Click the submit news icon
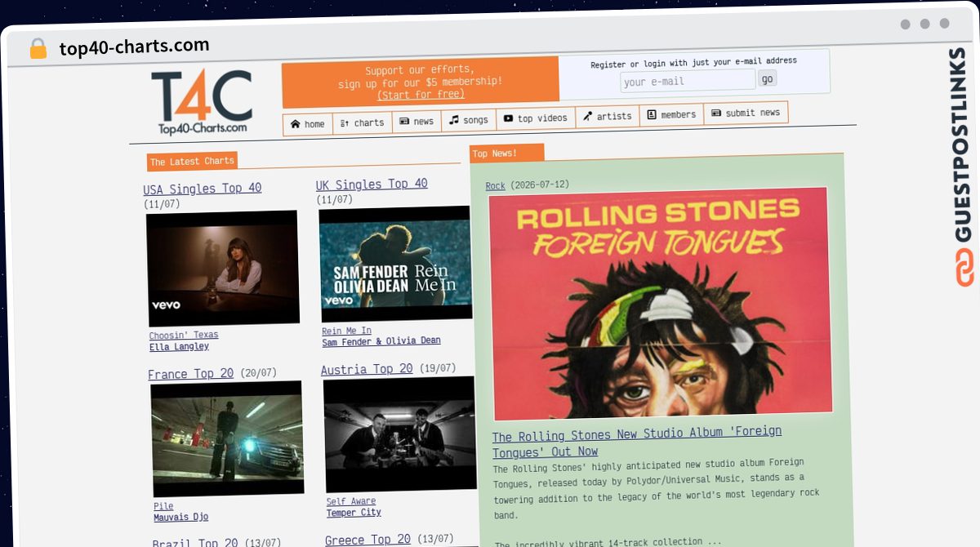The image size is (980, 547). (716, 113)
